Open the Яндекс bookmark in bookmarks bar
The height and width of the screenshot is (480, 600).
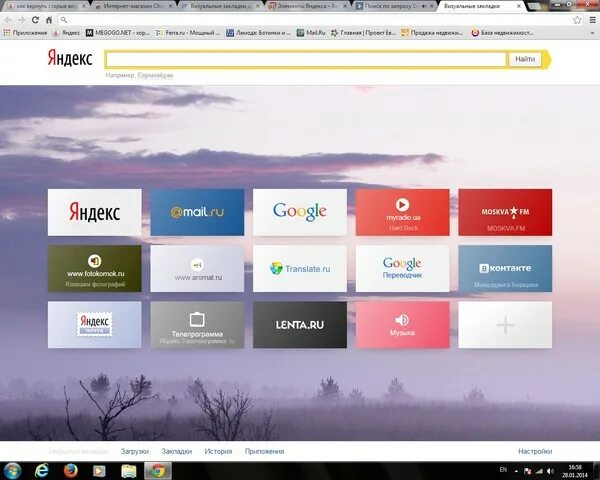pyautogui.click(x=67, y=33)
